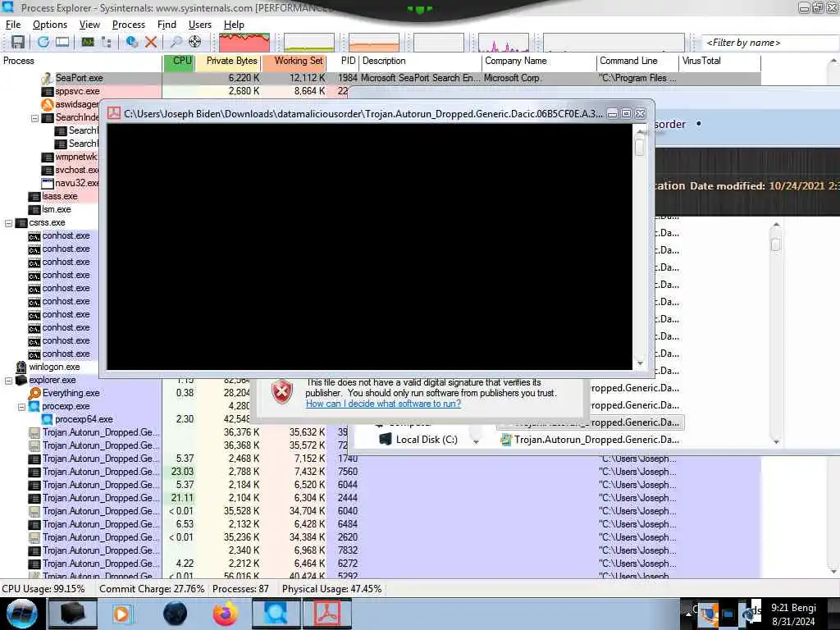Viewport: 840px width, 630px height.
Task: Sort by the Working Set column header
Action: click(x=294, y=61)
